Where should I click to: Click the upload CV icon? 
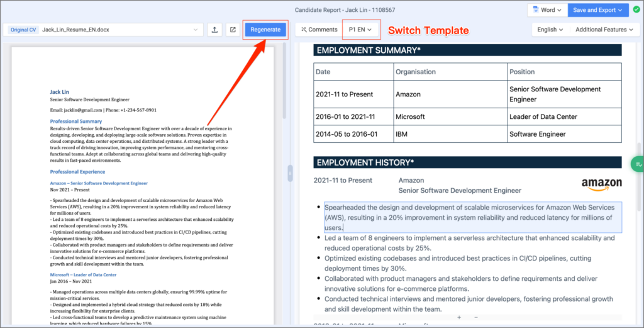214,30
